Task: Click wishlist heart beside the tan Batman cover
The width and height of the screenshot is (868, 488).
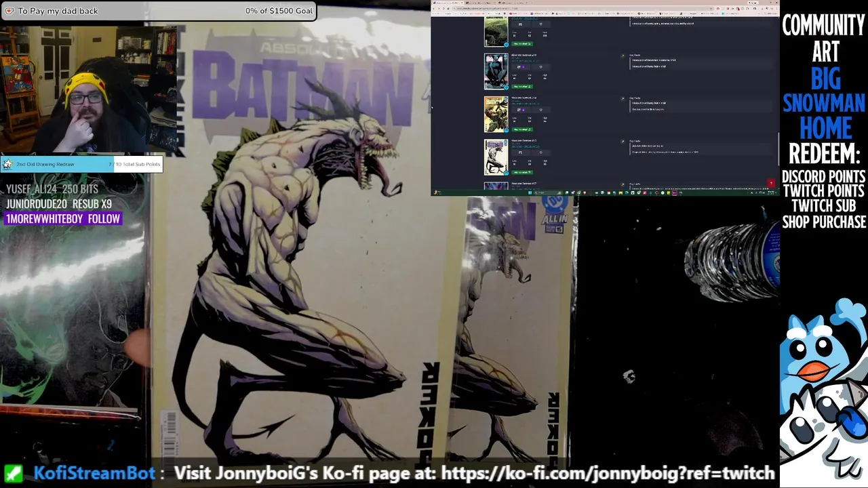Action: [x=540, y=110]
